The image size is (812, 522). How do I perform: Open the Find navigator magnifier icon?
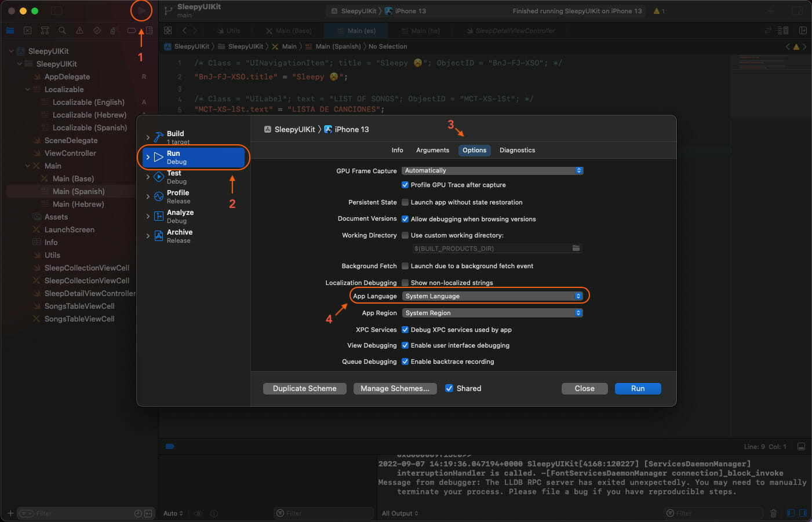62,31
